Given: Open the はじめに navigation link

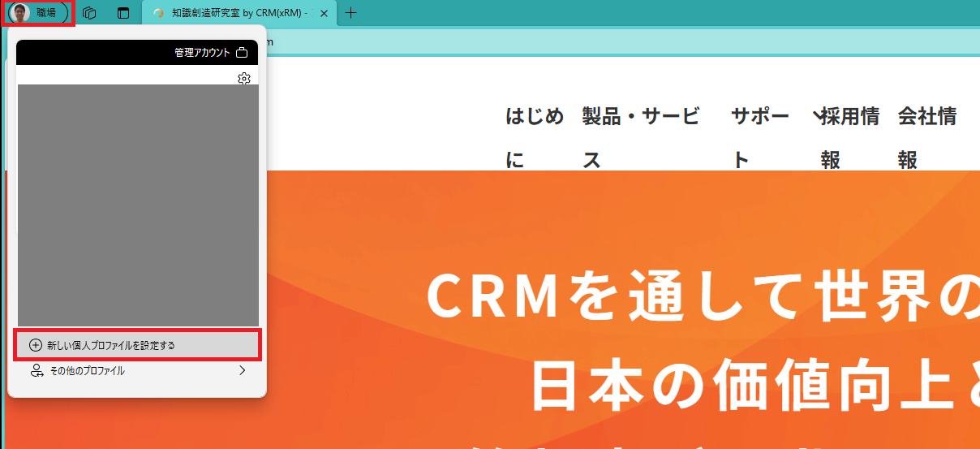Looking at the screenshot, I should pyautogui.click(x=535, y=139).
